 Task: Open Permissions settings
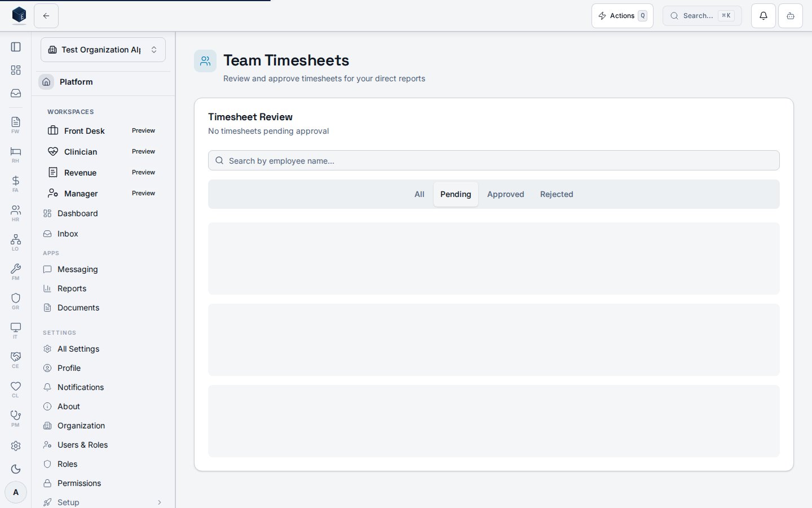[103, 483]
